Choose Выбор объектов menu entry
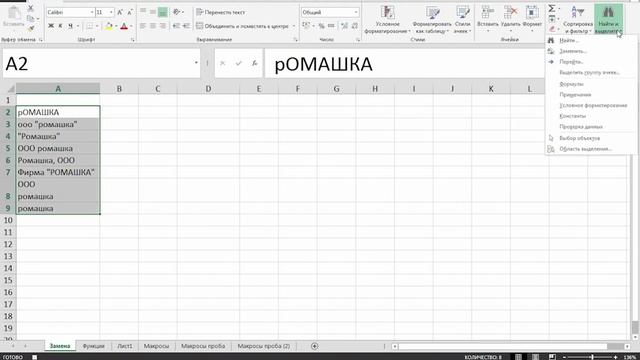Image resolution: width=640 pixels, height=360 pixels. (x=590, y=138)
